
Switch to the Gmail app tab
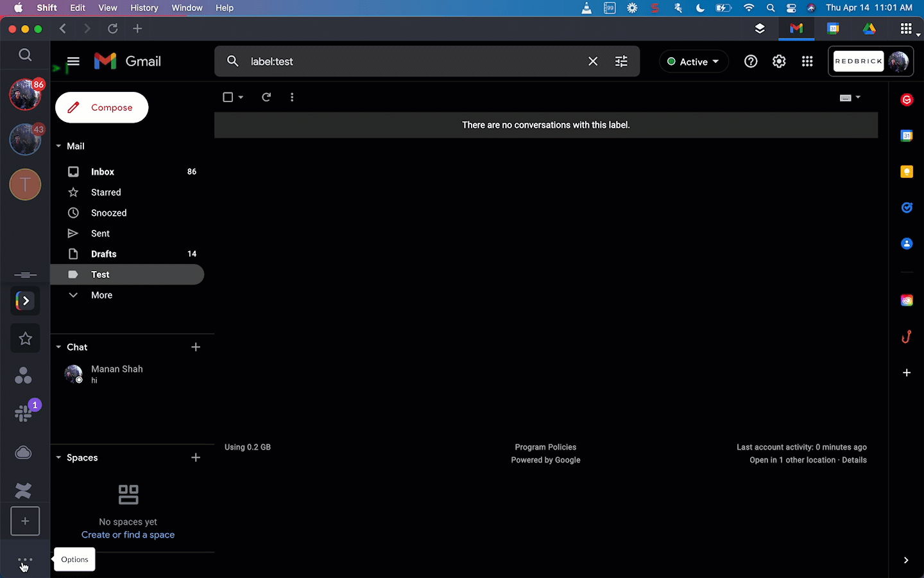click(x=796, y=28)
